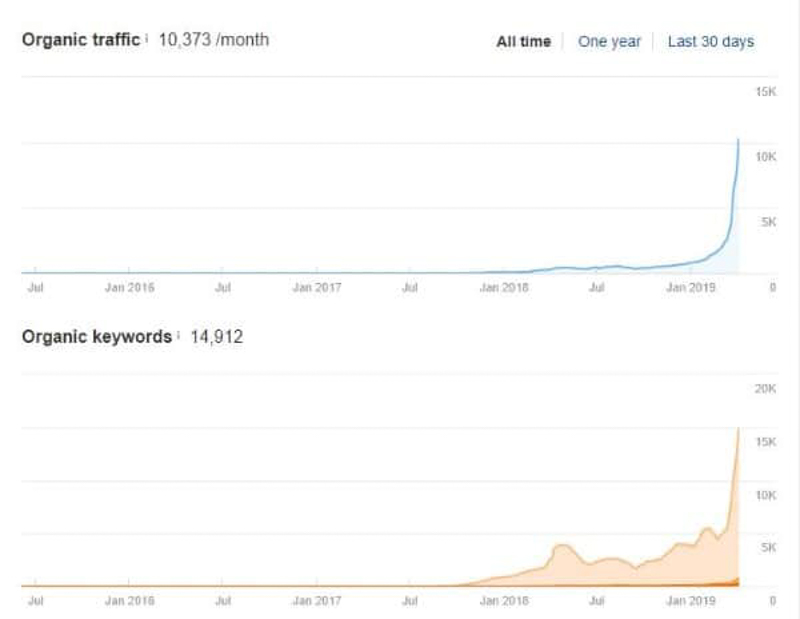
Task: Select the All time range tab
Action: [x=523, y=42]
